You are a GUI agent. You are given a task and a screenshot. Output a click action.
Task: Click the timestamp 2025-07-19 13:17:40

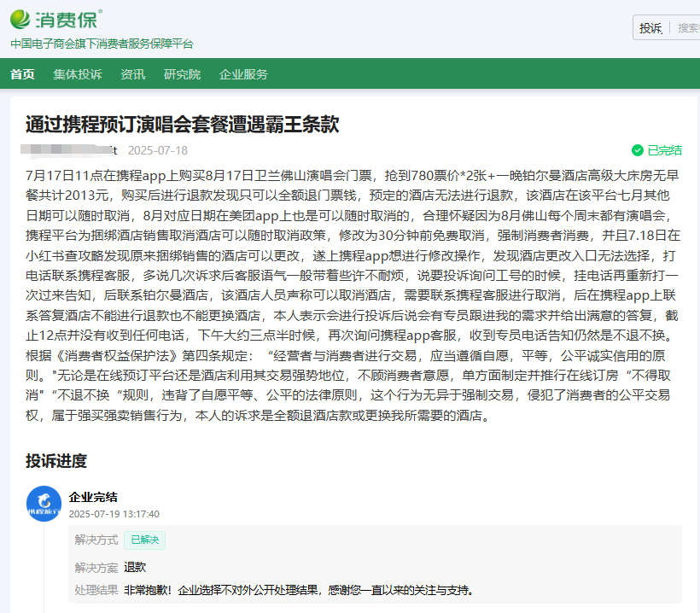[114, 514]
